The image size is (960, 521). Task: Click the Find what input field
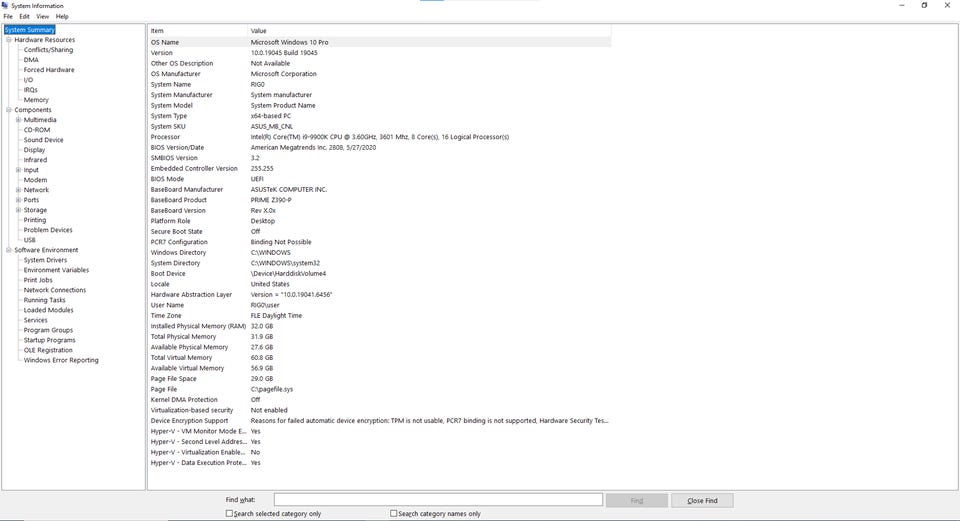438,500
